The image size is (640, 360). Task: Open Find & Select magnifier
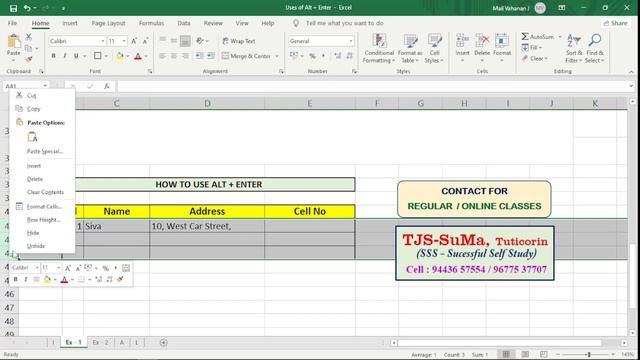point(594,48)
